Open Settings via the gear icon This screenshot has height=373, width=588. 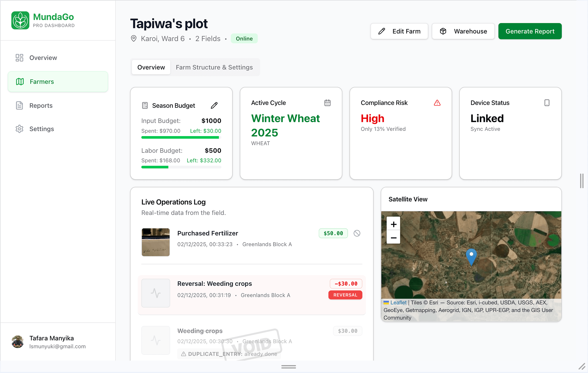coord(19,129)
